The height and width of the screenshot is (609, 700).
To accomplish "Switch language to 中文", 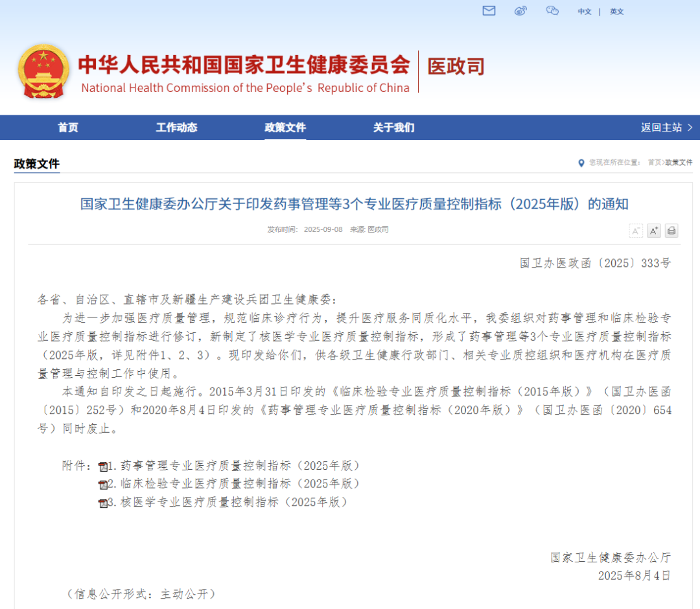I will (x=585, y=12).
